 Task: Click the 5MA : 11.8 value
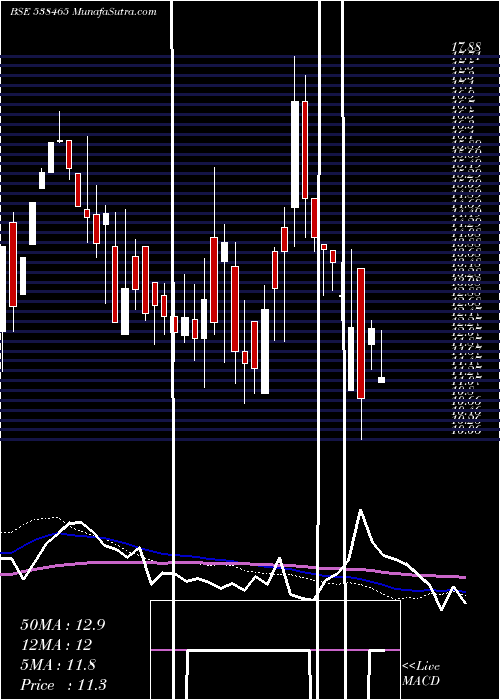[58, 665]
